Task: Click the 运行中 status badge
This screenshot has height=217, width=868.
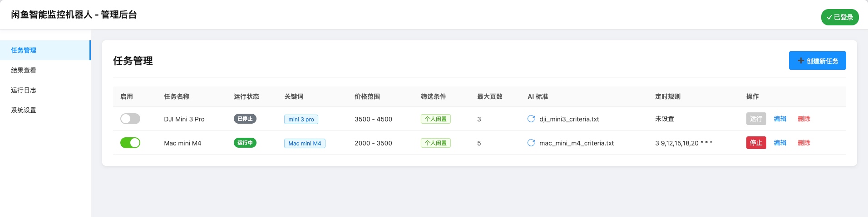Action: pyautogui.click(x=245, y=143)
